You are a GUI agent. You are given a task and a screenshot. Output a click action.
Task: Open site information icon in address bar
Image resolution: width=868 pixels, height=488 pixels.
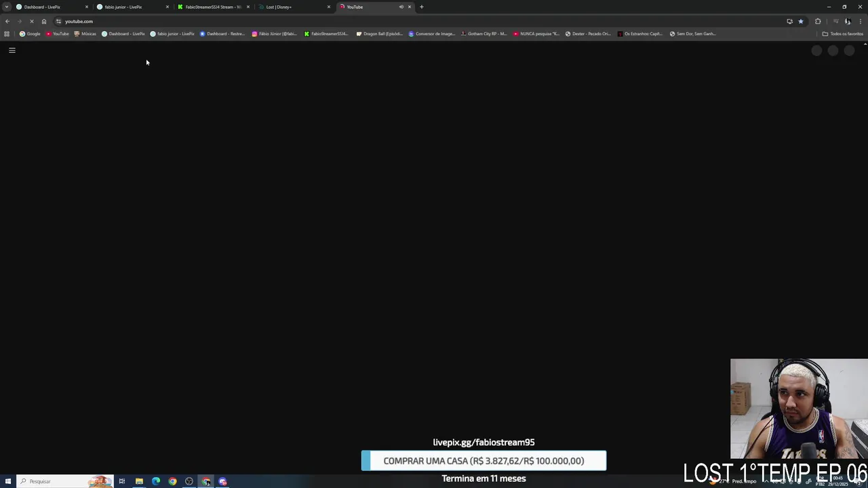pyautogui.click(x=58, y=21)
